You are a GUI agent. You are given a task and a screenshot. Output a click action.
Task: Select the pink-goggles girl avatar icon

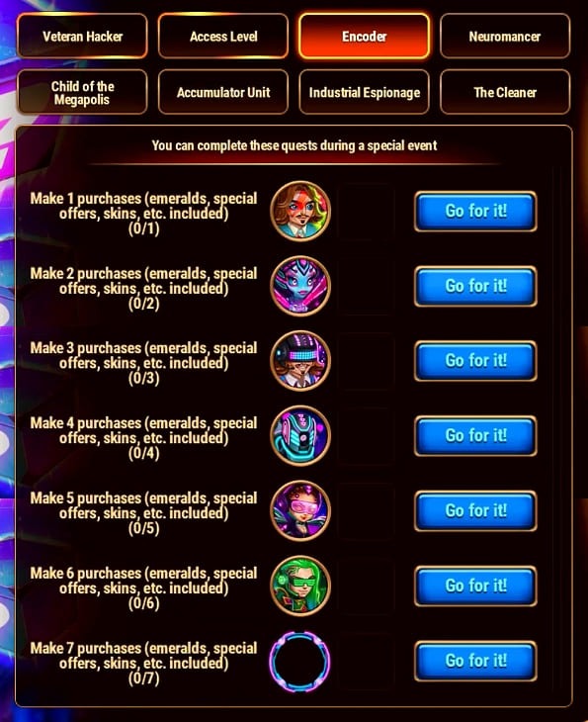click(300, 510)
